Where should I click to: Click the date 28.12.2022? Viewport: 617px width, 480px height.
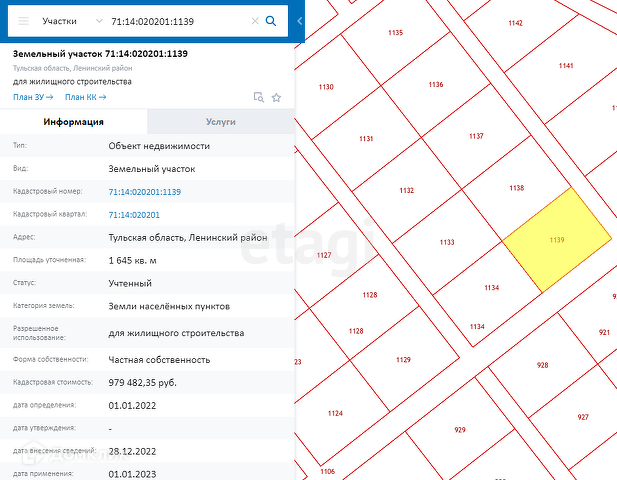tap(132, 451)
